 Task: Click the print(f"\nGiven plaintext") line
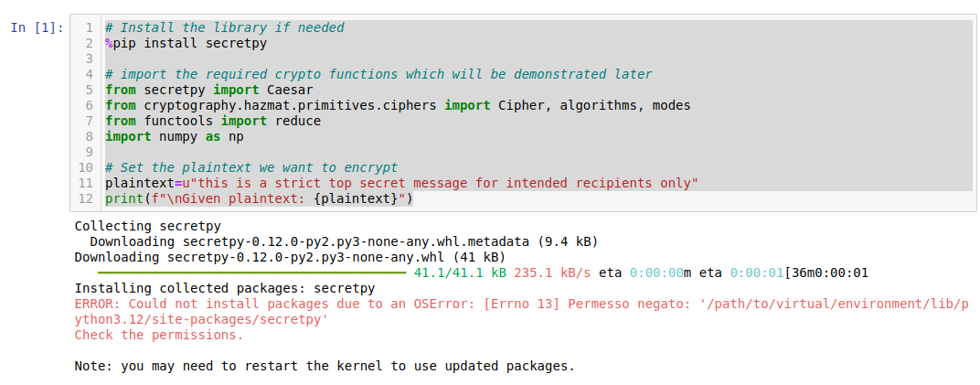click(x=260, y=198)
